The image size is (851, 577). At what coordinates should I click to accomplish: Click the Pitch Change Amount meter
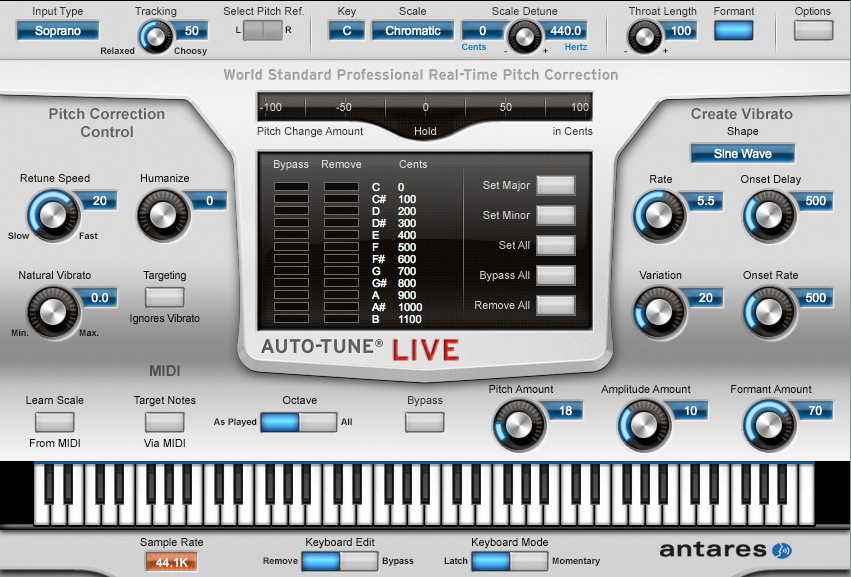(425, 107)
